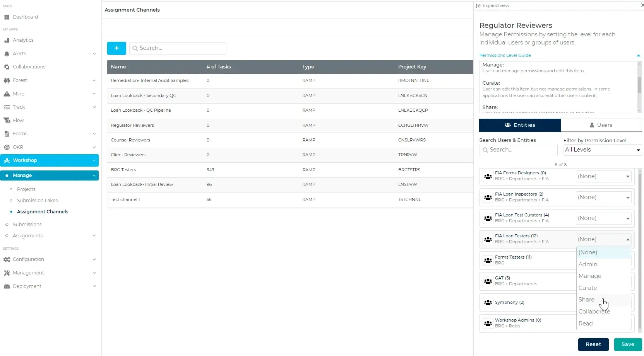The height and width of the screenshot is (356, 644).
Task: Select the group icon for Symphony entity
Action: pos(488,303)
